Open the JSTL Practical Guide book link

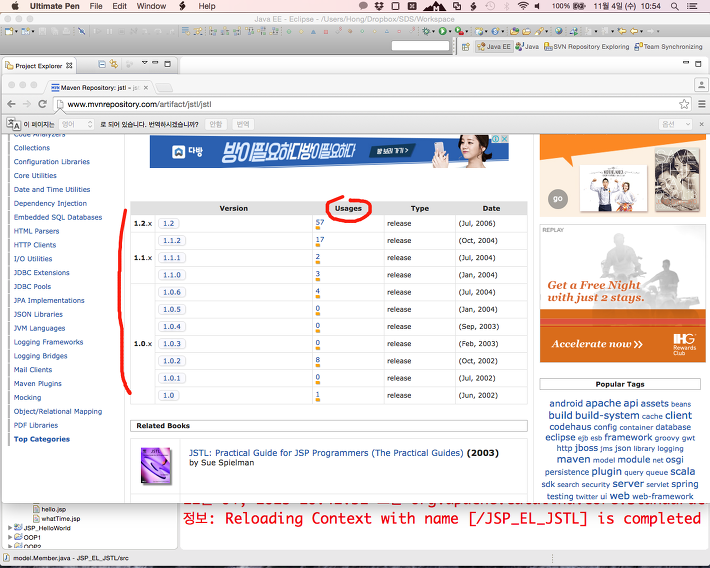tap(326, 453)
